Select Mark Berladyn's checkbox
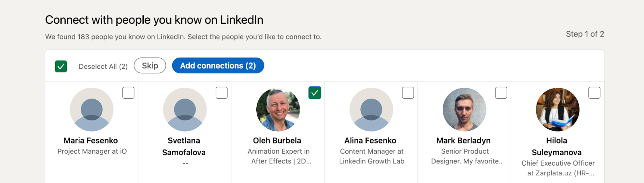Viewport: 644px width, 183px height. coord(501,93)
